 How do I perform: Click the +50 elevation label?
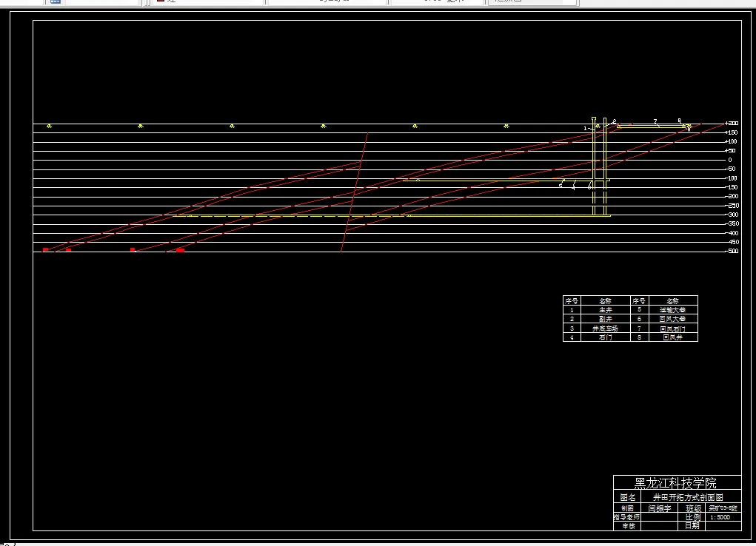[x=730, y=151]
